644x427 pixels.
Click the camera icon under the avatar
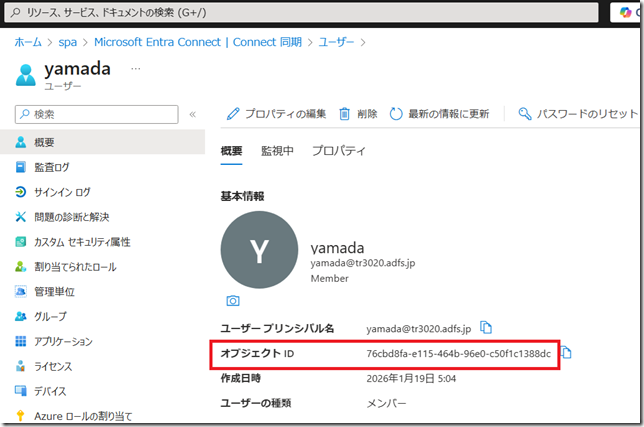tap(232, 300)
